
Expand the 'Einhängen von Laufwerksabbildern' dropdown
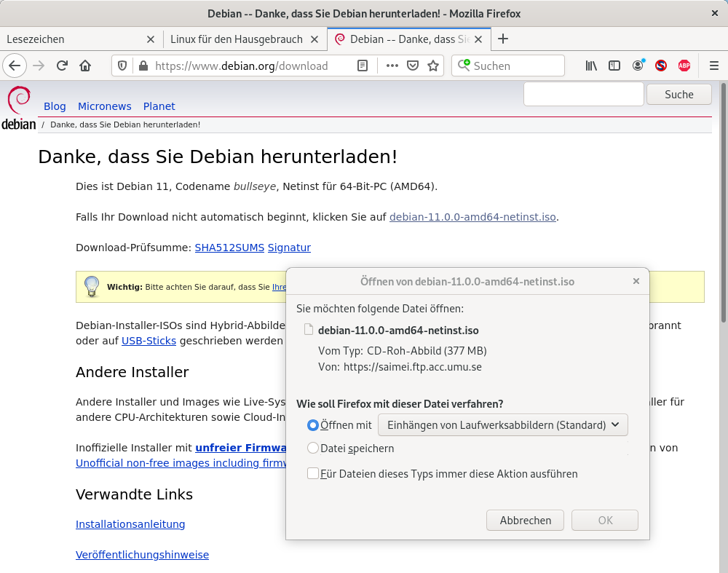pyautogui.click(x=503, y=425)
